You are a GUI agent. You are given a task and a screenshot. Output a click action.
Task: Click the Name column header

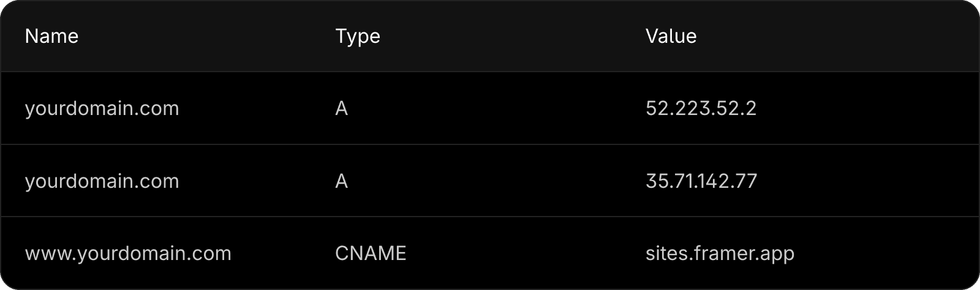coord(51,36)
